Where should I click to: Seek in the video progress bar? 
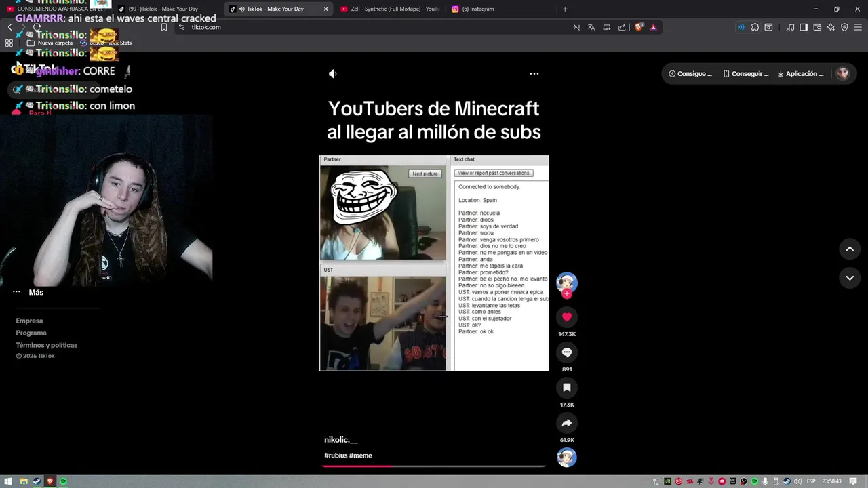[434, 466]
